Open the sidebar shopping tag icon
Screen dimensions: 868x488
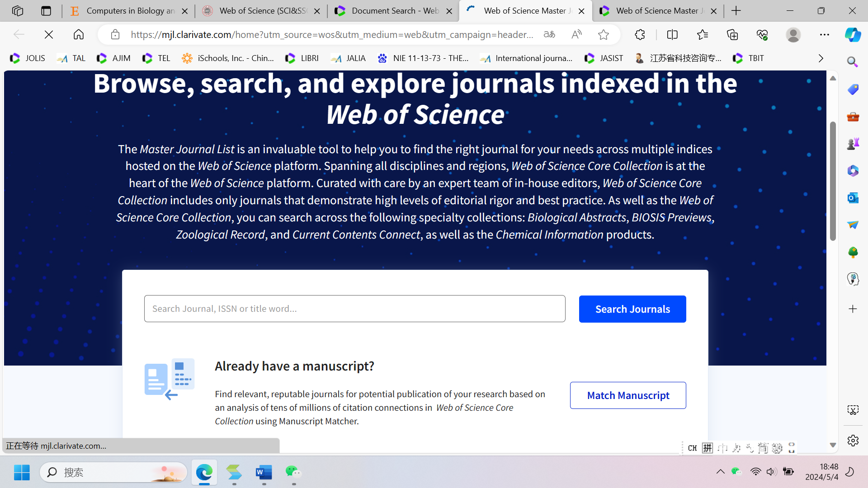853,89
